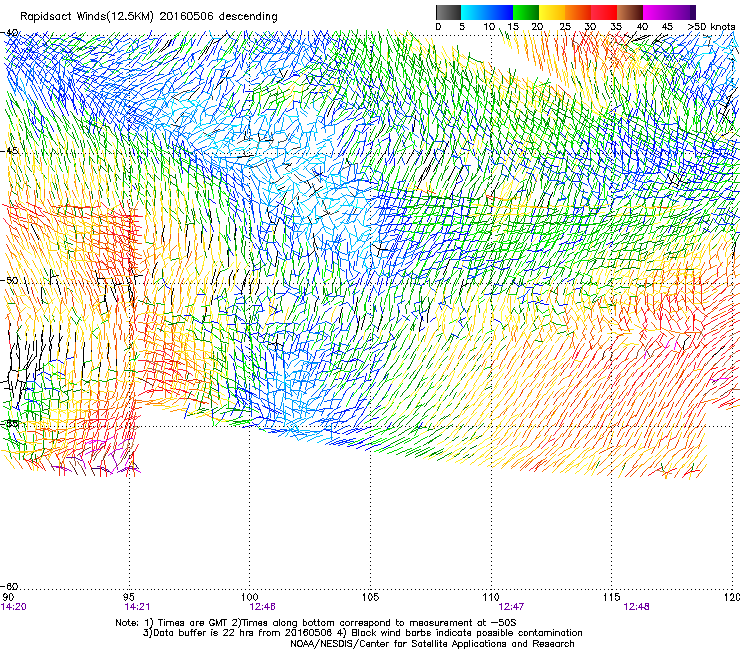Select the brown 35–40 knots legend segment
This screenshot has width=740, height=650.
[630, 12]
